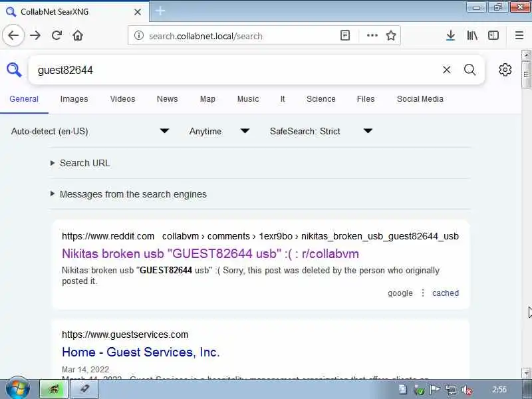Switch to the Social Media category
This screenshot has width=532, height=399.
click(420, 98)
